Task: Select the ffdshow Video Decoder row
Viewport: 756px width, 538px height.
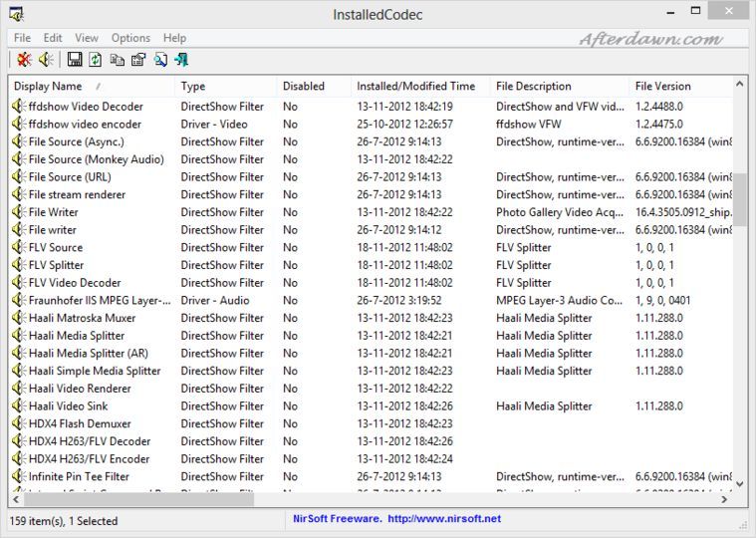Action: click(x=86, y=107)
